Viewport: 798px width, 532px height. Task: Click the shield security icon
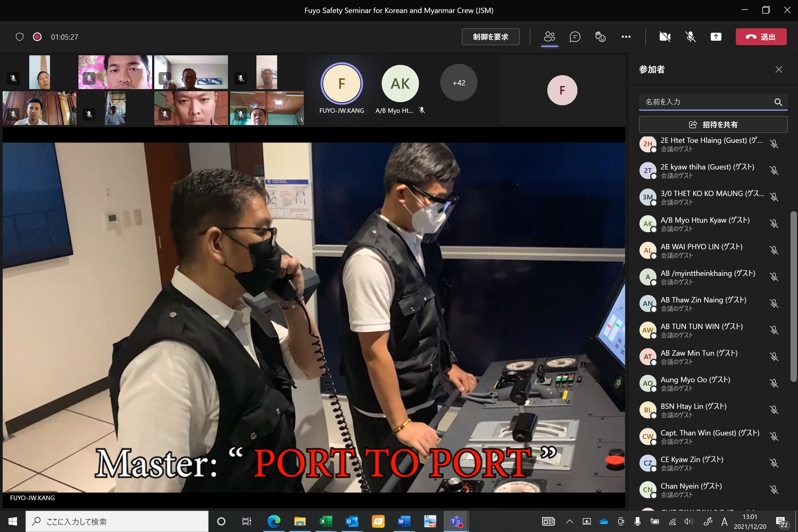click(20, 37)
